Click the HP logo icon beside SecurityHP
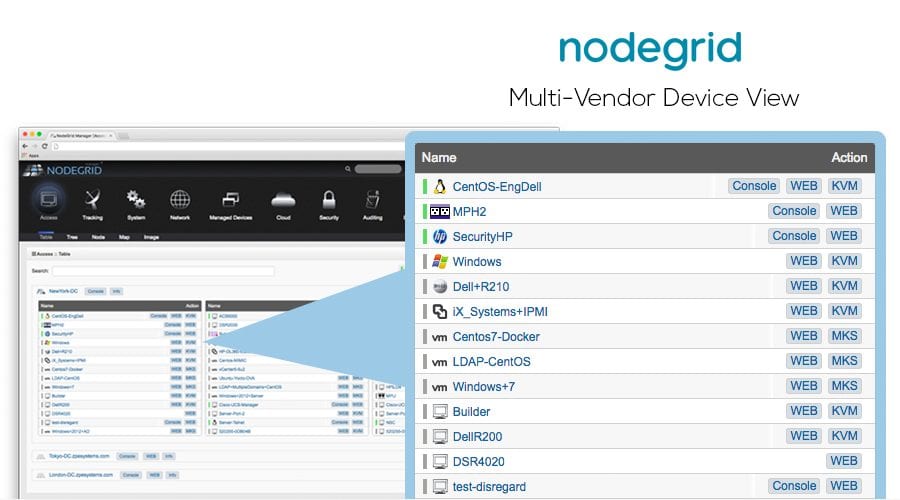900x500 pixels. coord(439,236)
